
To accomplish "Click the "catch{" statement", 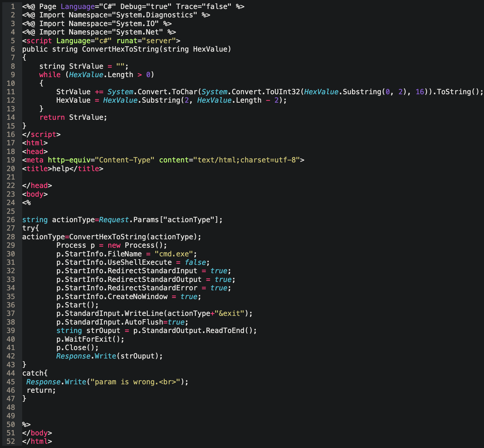I will [35, 373].
